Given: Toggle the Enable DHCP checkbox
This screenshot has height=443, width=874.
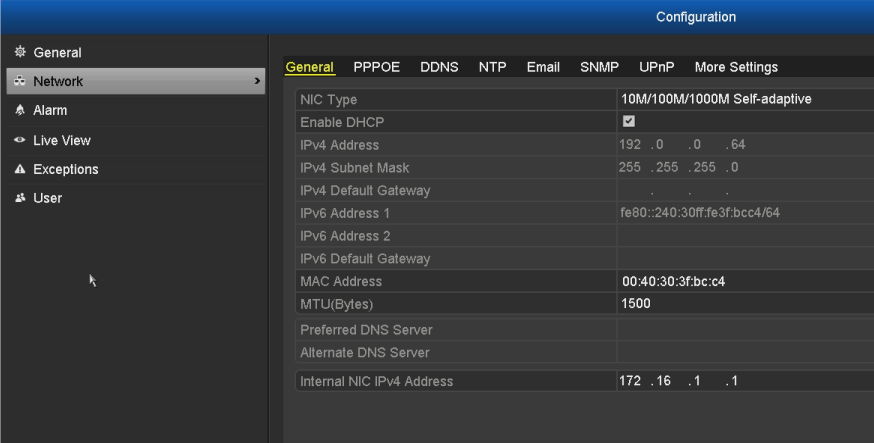Looking at the screenshot, I should [x=629, y=121].
